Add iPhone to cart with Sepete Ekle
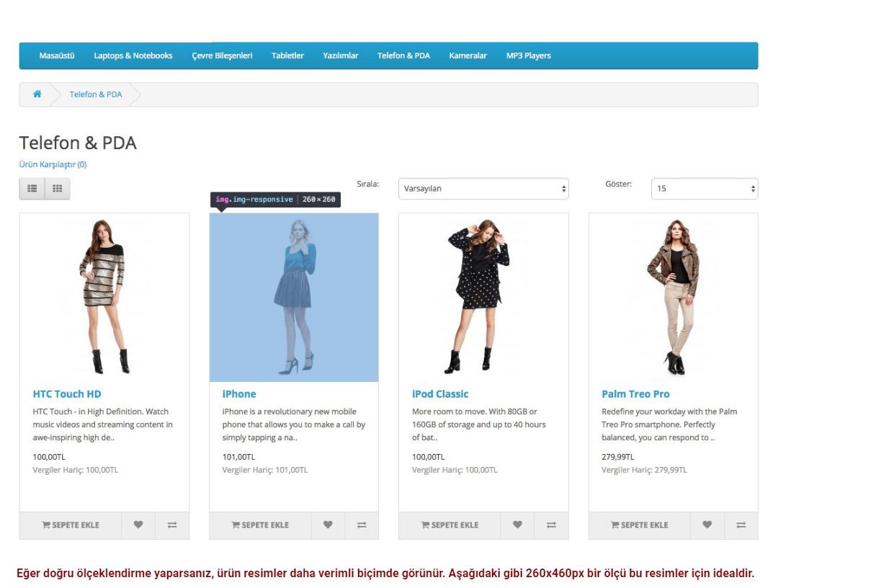The width and height of the screenshot is (876, 588). click(x=260, y=525)
